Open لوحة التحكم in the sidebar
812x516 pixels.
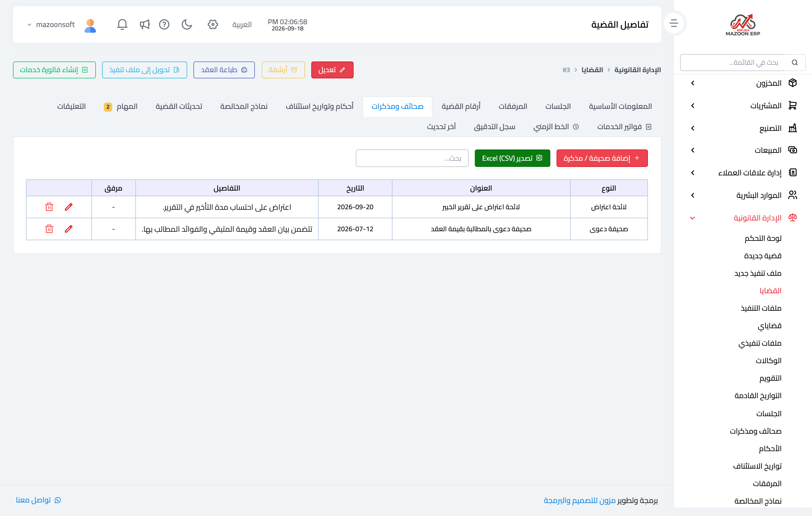point(763,238)
